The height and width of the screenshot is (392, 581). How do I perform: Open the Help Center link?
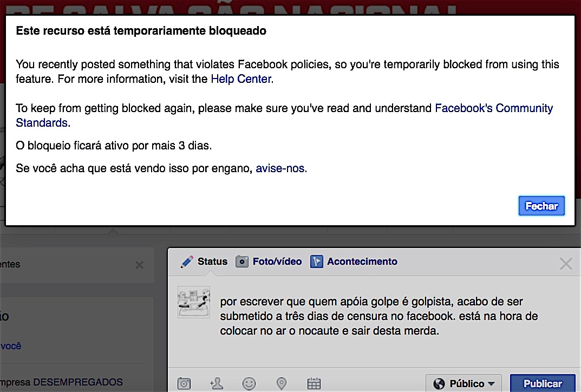(x=241, y=79)
